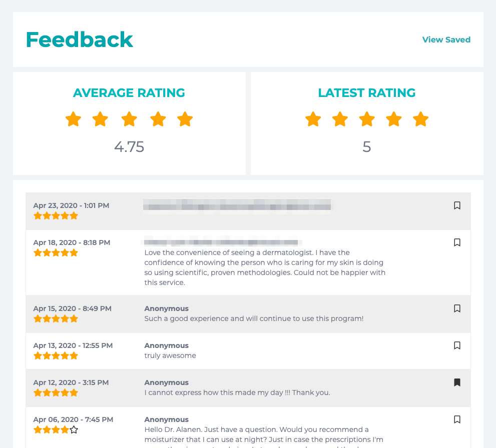This screenshot has height=448, width=496.
Task: Select the 'Such a good experience' review text
Action: point(254,318)
